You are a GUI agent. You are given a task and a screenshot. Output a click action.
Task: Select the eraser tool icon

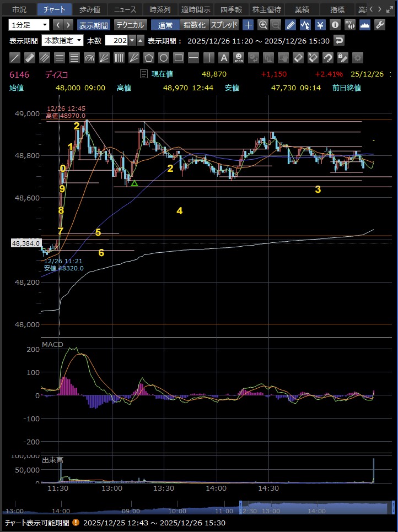coord(298,57)
